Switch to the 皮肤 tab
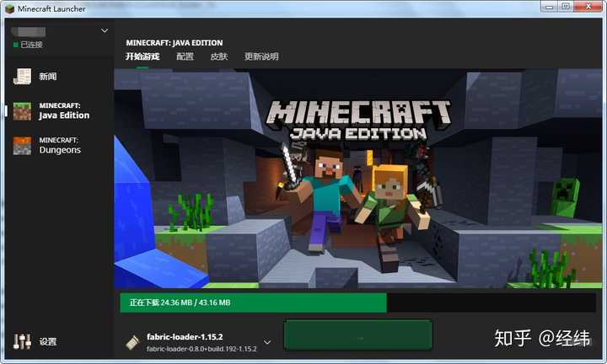This screenshot has height=364, width=607. 219,56
